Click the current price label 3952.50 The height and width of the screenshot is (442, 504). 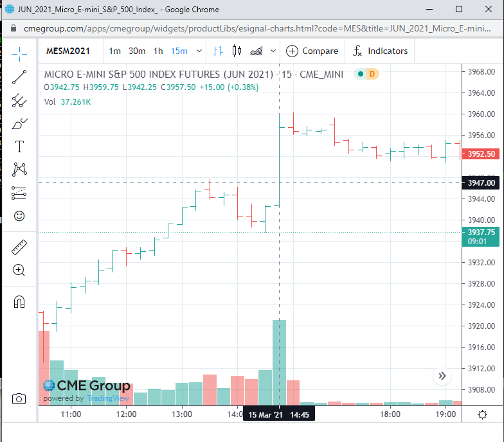coord(481,154)
